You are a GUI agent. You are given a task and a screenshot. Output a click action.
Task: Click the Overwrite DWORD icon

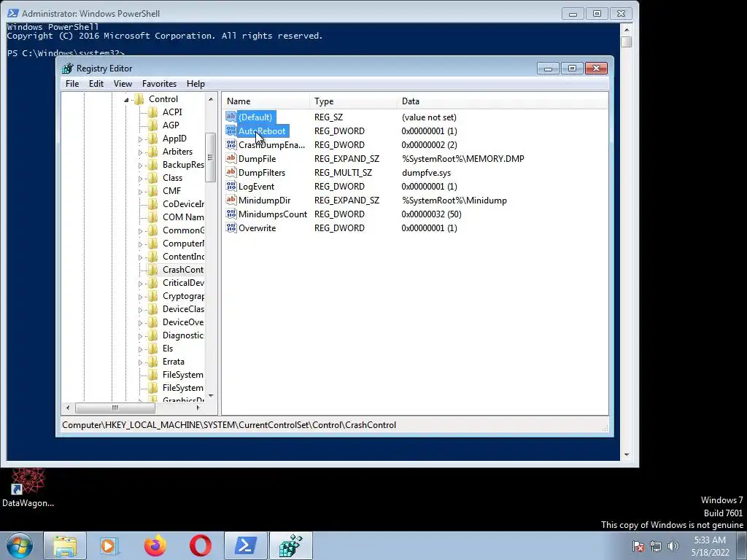point(231,227)
